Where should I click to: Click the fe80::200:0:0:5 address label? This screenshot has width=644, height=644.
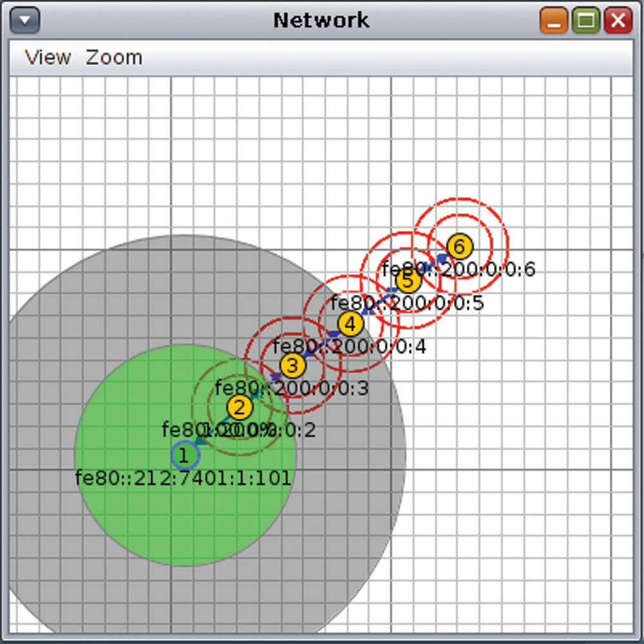click(407, 303)
